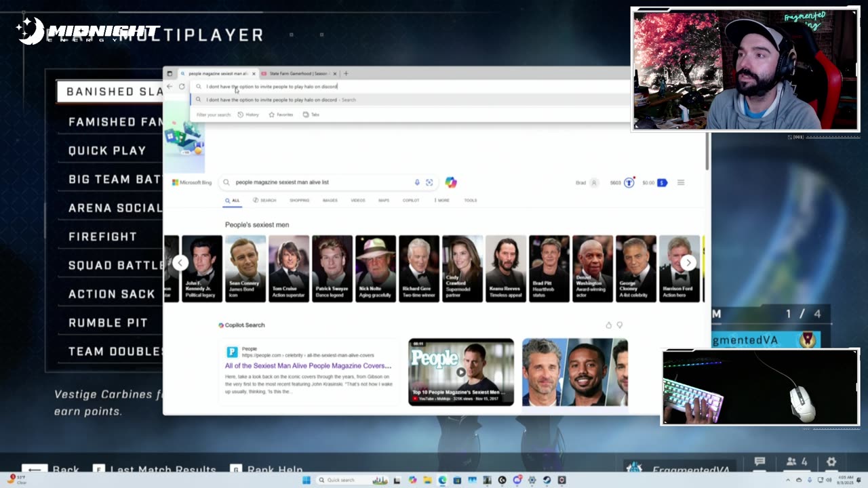This screenshot has height=488, width=868.
Task: Switch to the VIDEOS tab
Action: tap(358, 201)
